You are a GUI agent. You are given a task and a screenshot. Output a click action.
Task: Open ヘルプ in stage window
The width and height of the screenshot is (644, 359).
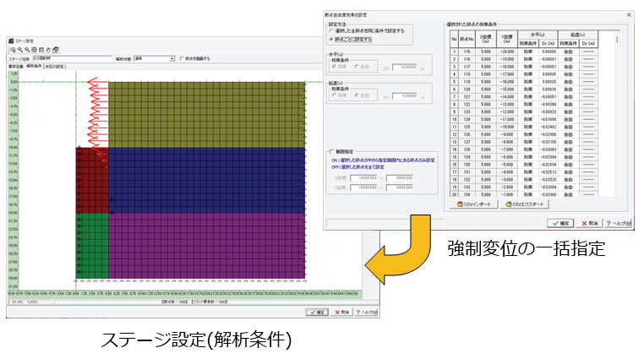[x=366, y=313]
